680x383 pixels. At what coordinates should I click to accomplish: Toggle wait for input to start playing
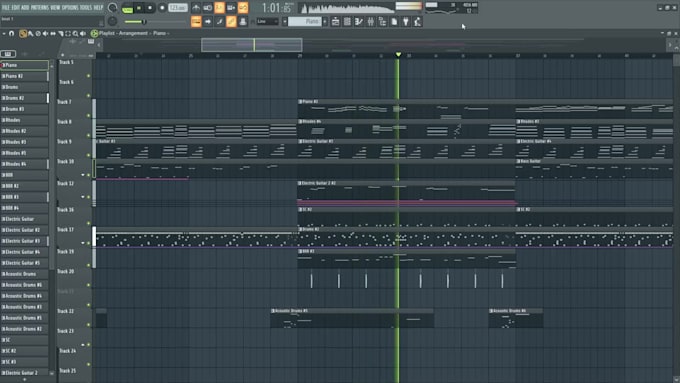(x=208, y=7)
